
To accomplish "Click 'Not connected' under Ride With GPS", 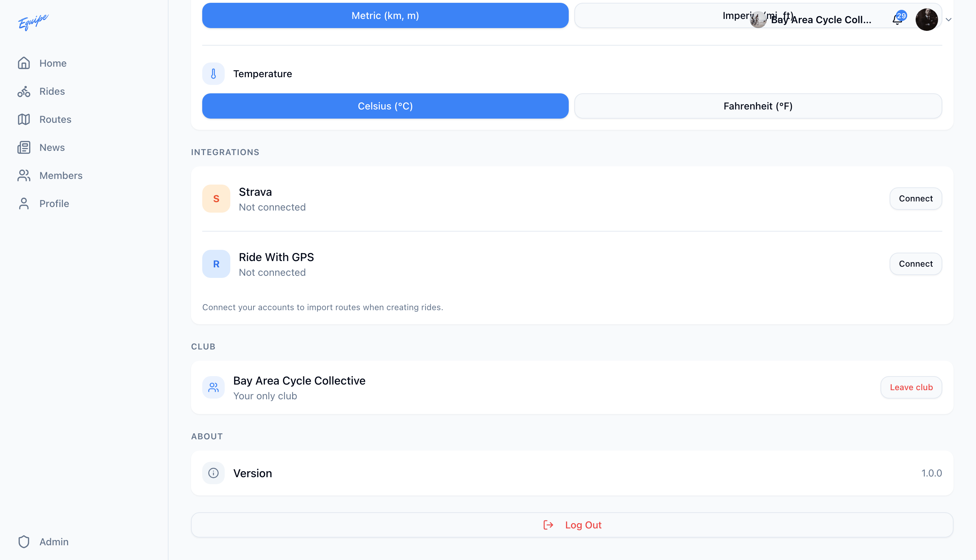I will click(272, 272).
